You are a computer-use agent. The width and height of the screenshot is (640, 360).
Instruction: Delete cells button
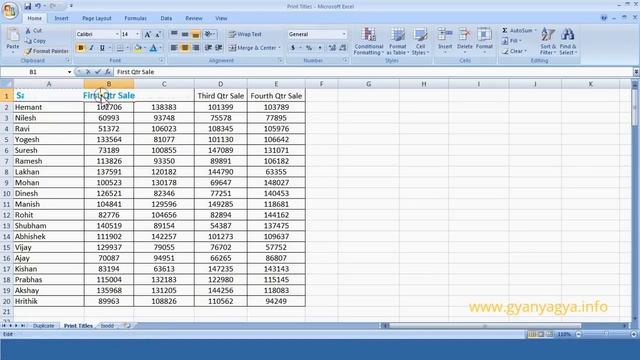click(464, 40)
